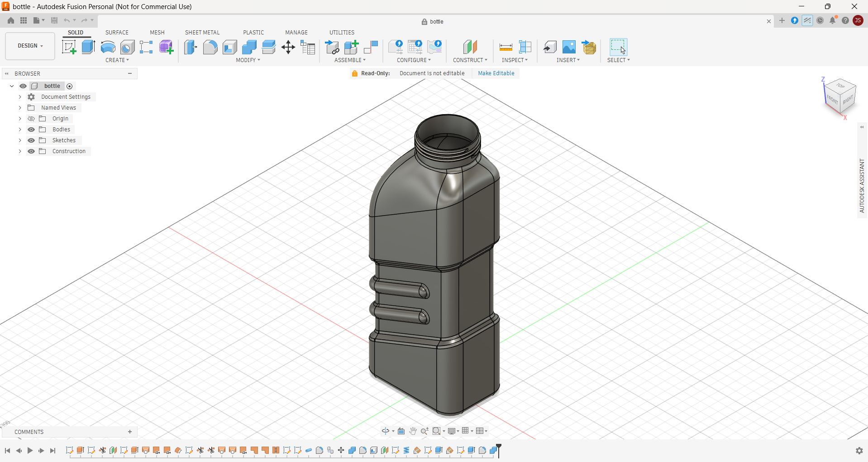
Task: Open the Change Parameters table icon
Action: click(x=308, y=47)
